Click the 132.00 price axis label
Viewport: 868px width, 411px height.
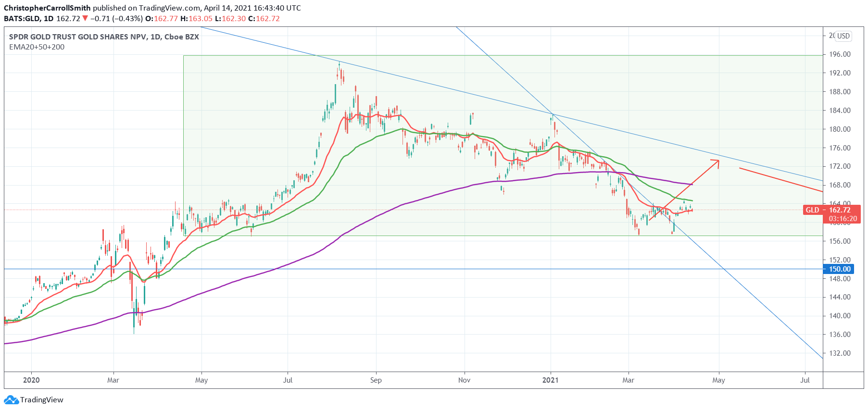pyautogui.click(x=840, y=353)
